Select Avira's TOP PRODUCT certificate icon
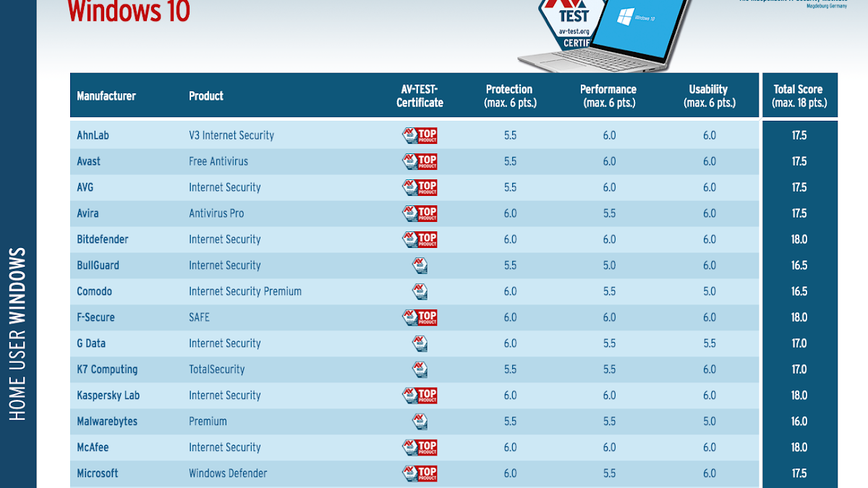868x488 pixels. (x=420, y=213)
